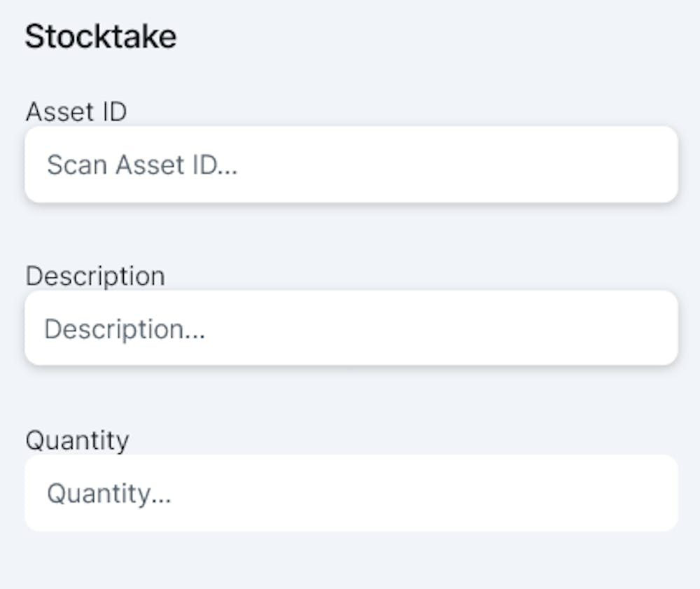The image size is (700, 589).
Task: Select the Scan Asset ID placeholder text
Action: pyautogui.click(x=142, y=165)
